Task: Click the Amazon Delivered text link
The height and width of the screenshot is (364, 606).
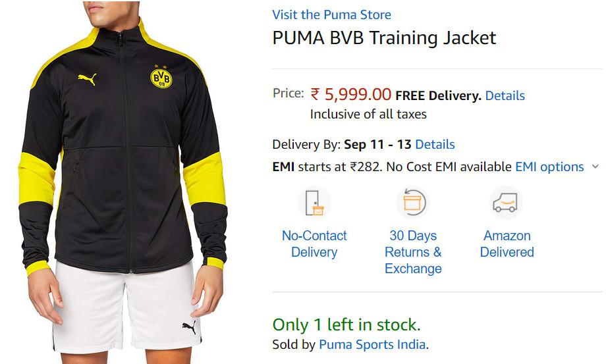Action: coord(507,244)
